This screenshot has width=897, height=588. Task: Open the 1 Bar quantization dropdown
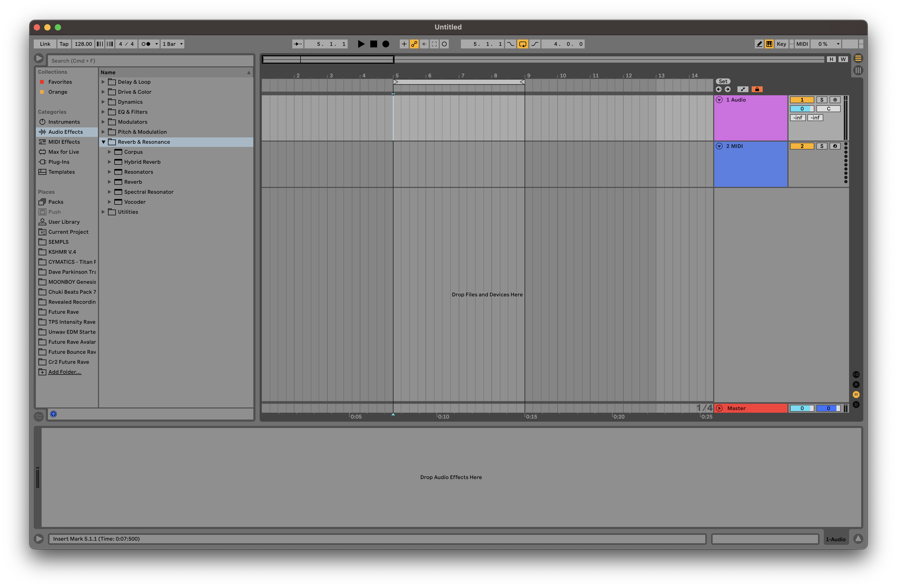tap(172, 44)
